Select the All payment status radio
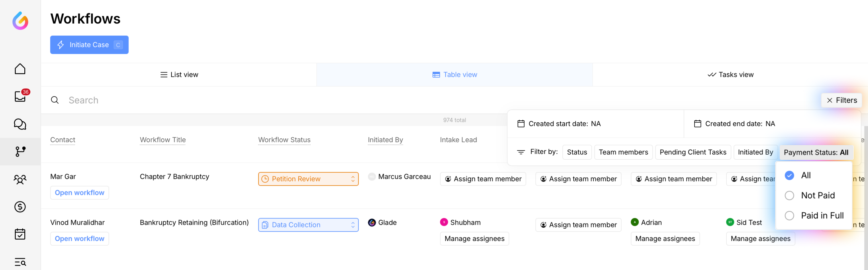The width and height of the screenshot is (868, 270). click(789, 175)
